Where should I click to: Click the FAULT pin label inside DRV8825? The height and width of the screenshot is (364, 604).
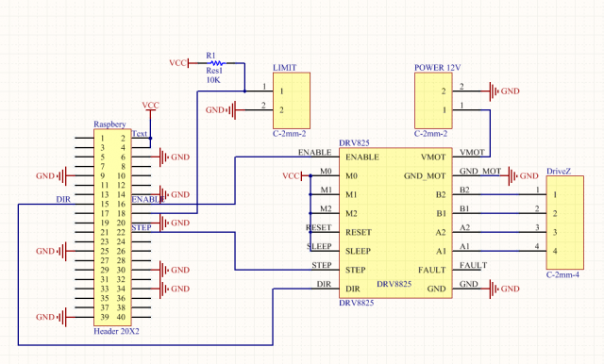pyautogui.click(x=432, y=270)
